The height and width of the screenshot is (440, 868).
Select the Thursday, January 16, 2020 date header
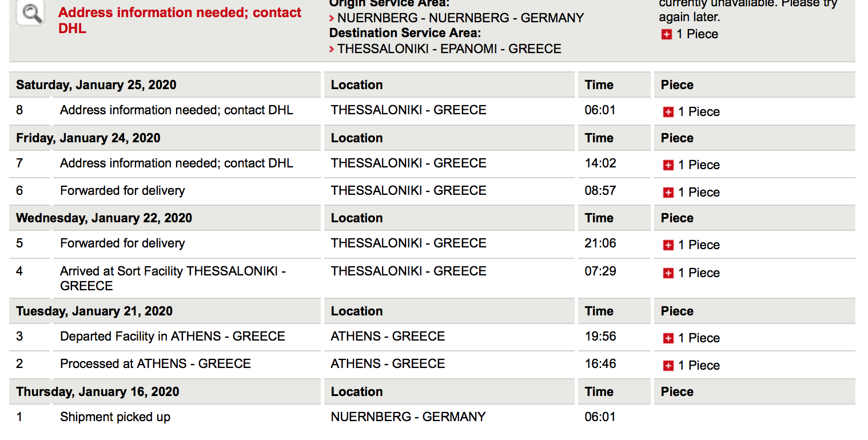[x=97, y=392]
